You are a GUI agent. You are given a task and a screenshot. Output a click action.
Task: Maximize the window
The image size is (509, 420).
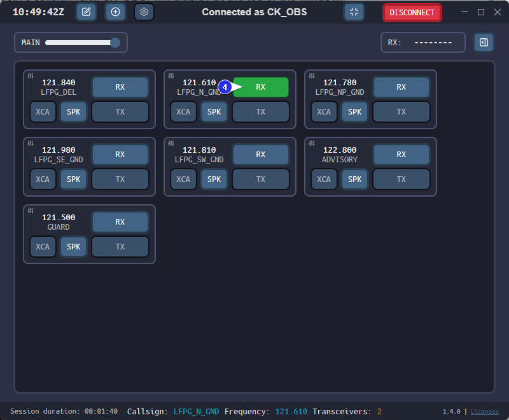coord(481,12)
